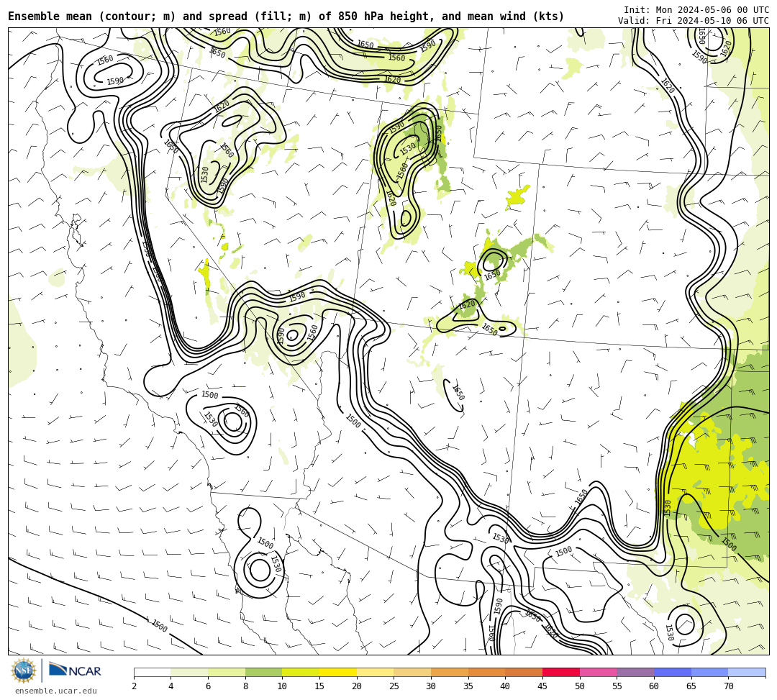The width and height of the screenshot is (777, 700).
Task: Click the colorbar tick label 20
Action: tap(357, 686)
